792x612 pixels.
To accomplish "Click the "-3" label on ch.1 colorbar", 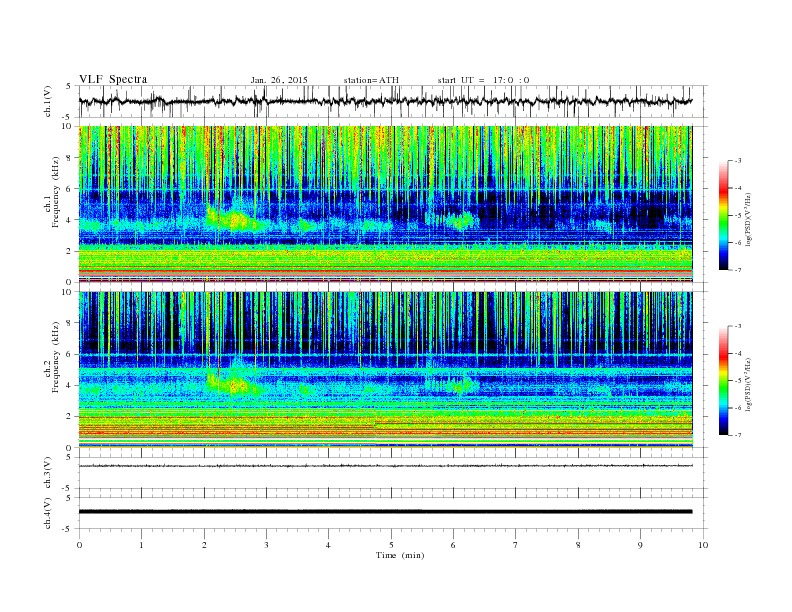I will point(738,161).
